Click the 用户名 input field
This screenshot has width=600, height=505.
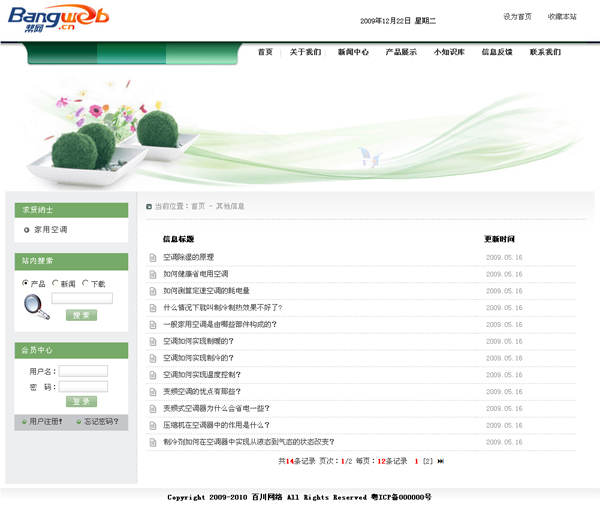pos(83,371)
